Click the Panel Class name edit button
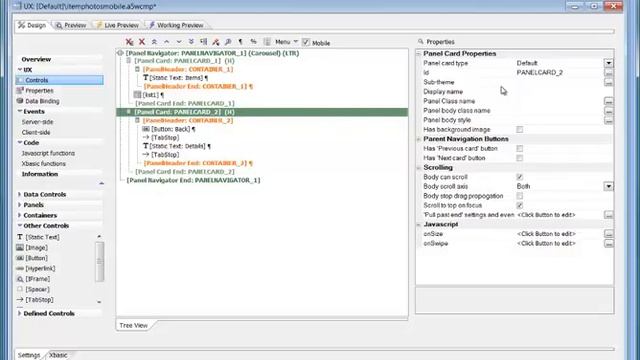This screenshot has width=640, height=360. pos(609,101)
